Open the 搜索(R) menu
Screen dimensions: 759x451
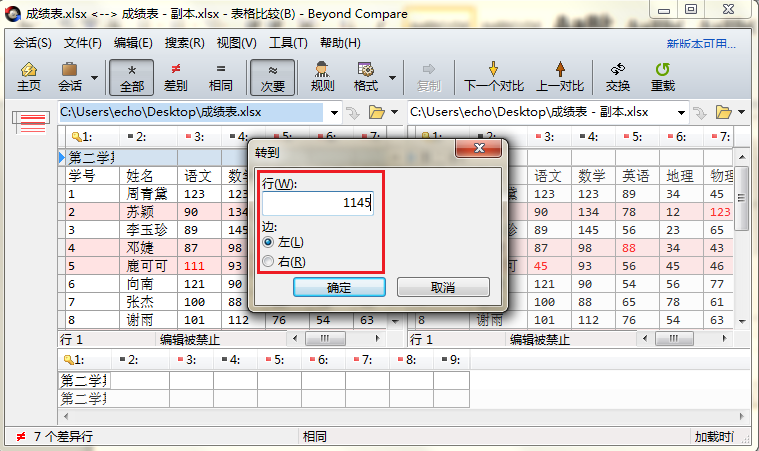[184, 43]
